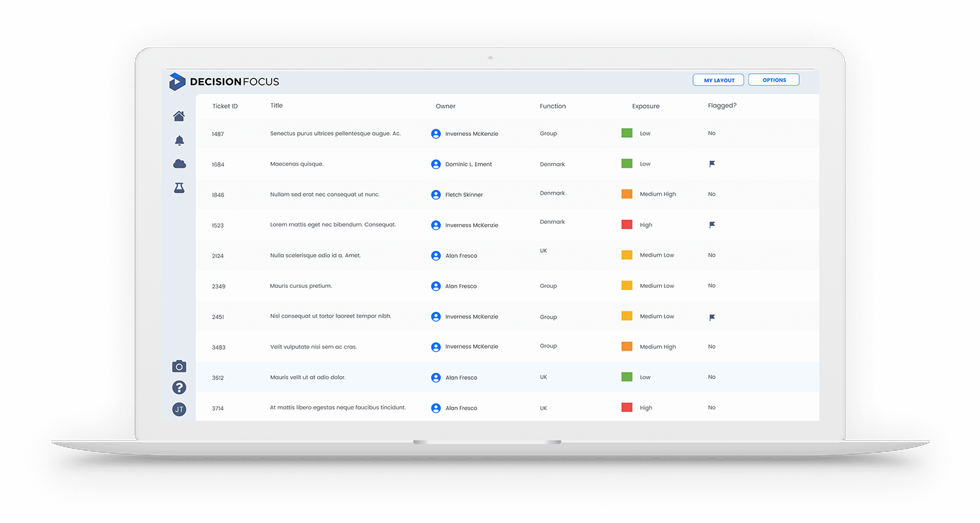Select ticket ID 3483
The image size is (980, 523).
pos(218,347)
